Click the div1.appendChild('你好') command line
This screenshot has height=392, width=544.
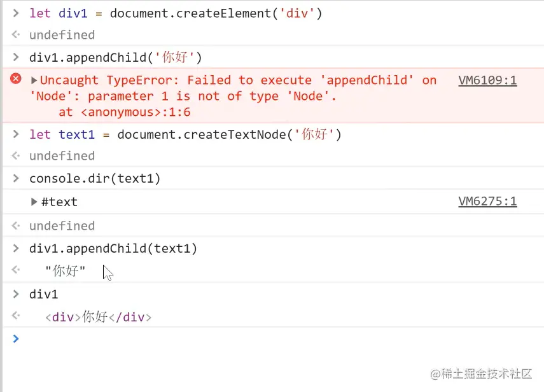click(115, 58)
